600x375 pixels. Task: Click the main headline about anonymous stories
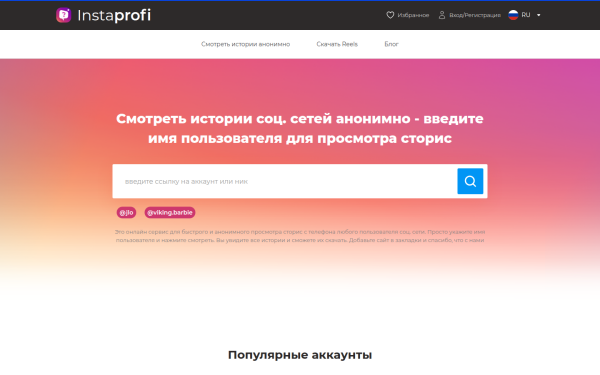pyautogui.click(x=300, y=128)
